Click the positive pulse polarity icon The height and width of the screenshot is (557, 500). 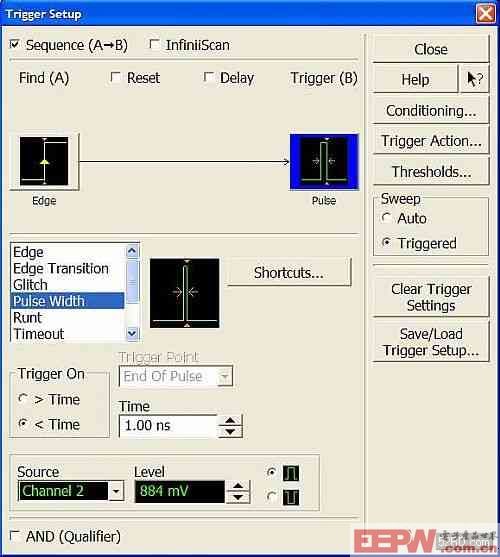point(290,473)
